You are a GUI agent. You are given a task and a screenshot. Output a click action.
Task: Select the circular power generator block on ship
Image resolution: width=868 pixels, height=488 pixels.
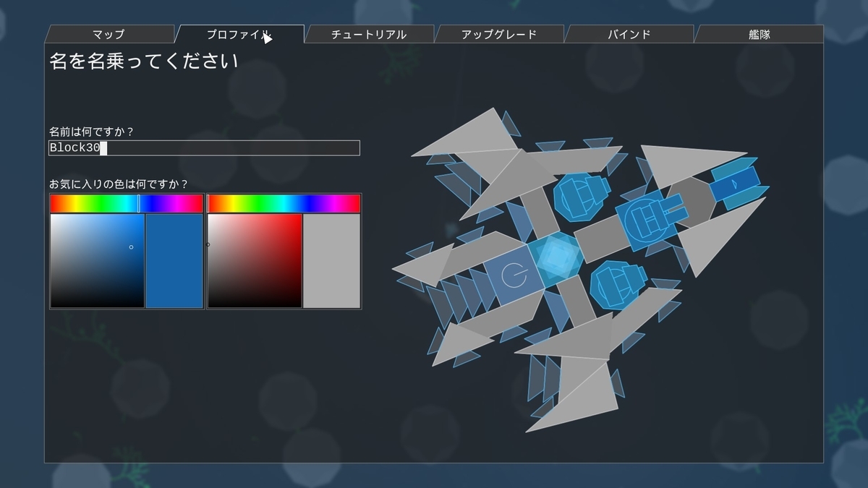pos(514,275)
